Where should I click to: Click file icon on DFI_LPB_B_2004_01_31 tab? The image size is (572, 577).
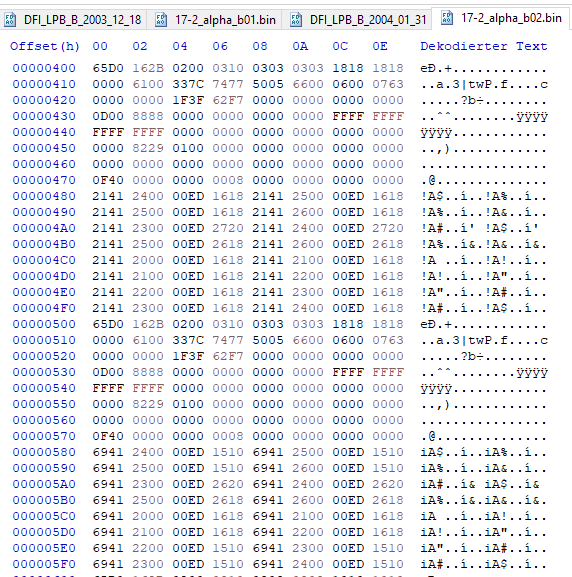(296, 20)
